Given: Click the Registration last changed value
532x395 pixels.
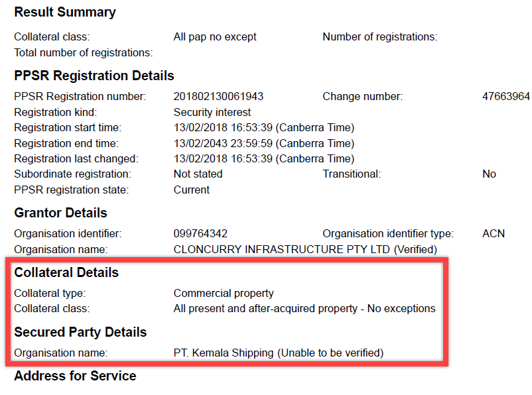Looking at the screenshot, I should 264,158.
